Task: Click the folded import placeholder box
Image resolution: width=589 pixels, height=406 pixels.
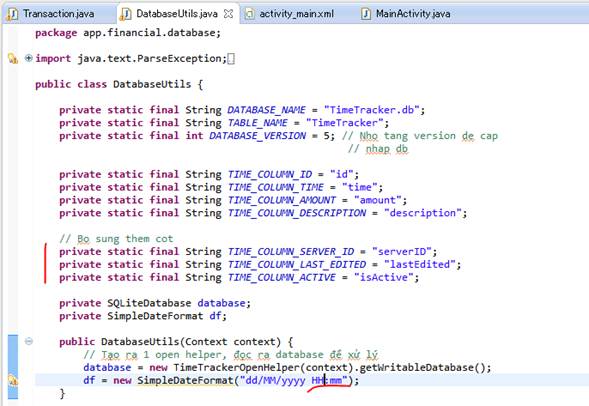Action: click(x=231, y=59)
